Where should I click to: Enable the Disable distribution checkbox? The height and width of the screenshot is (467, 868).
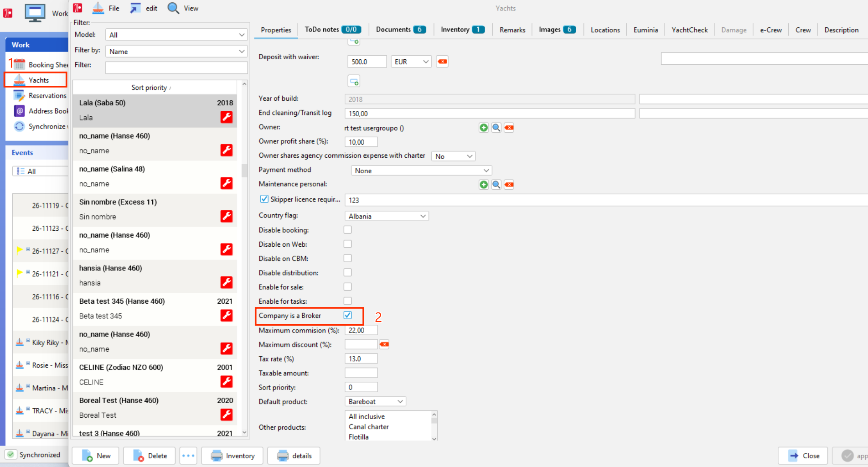coord(348,272)
